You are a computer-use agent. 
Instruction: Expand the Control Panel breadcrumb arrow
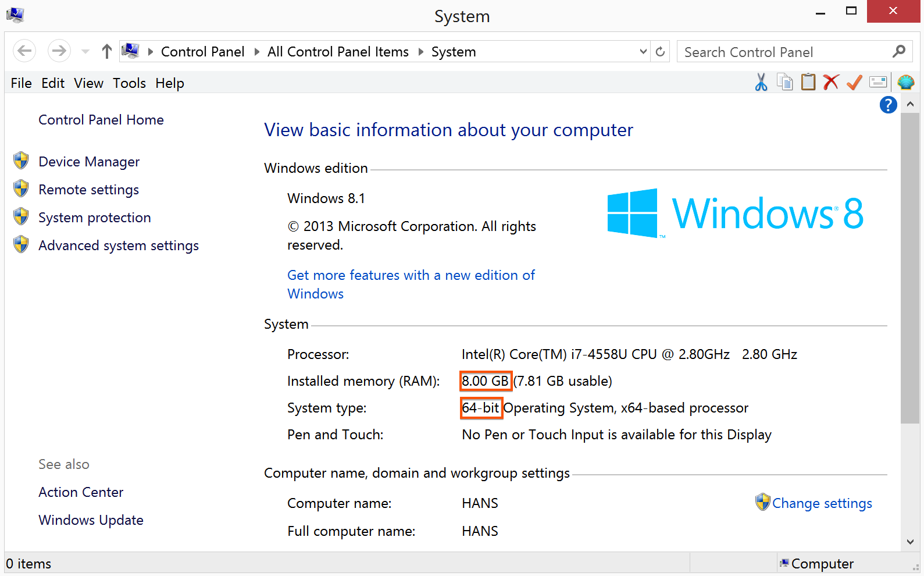coord(256,52)
